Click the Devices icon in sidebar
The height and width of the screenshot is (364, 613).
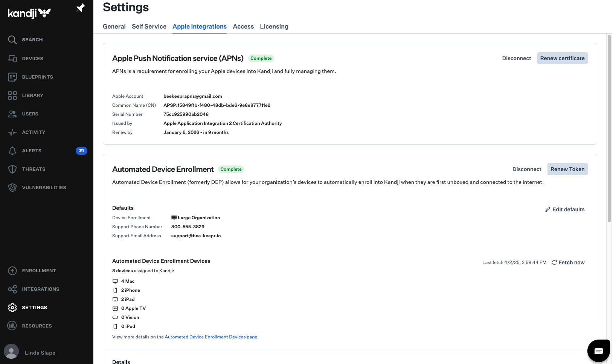click(x=12, y=58)
